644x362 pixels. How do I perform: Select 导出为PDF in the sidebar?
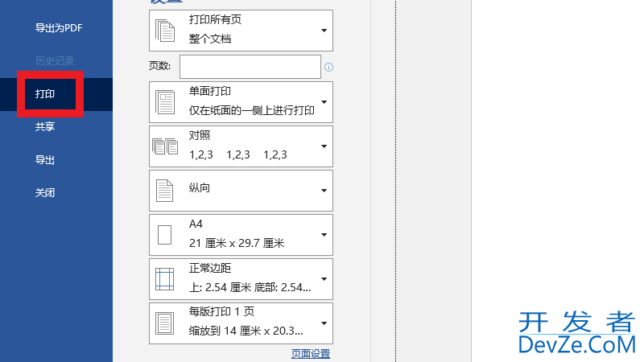pos(59,28)
